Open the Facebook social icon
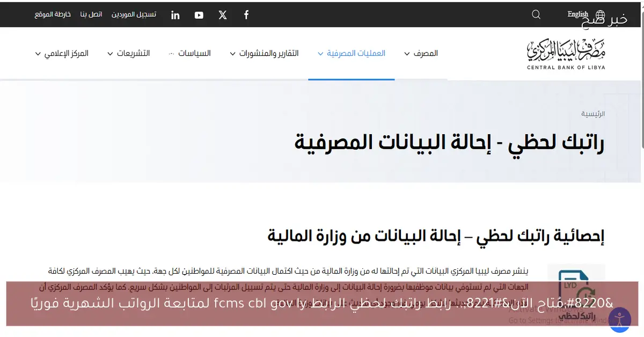 (246, 14)
